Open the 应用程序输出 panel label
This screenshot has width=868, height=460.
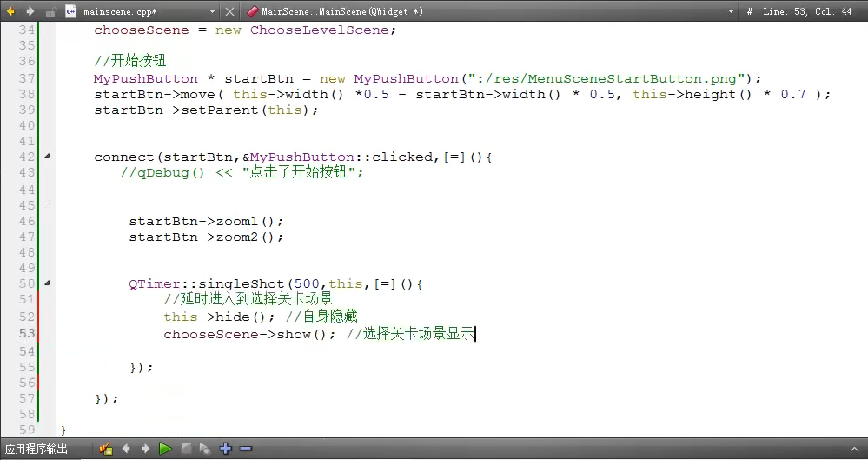pyautogui.click(x=36, y=449)
